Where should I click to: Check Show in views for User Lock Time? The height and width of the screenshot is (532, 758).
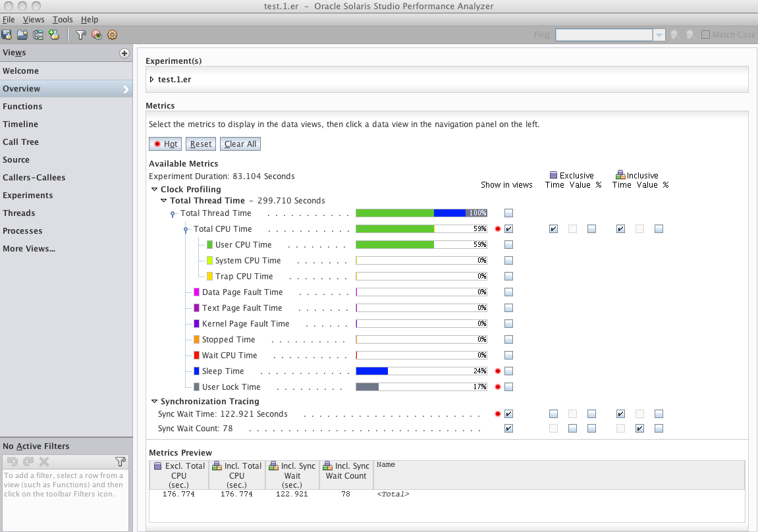point(508,387)
